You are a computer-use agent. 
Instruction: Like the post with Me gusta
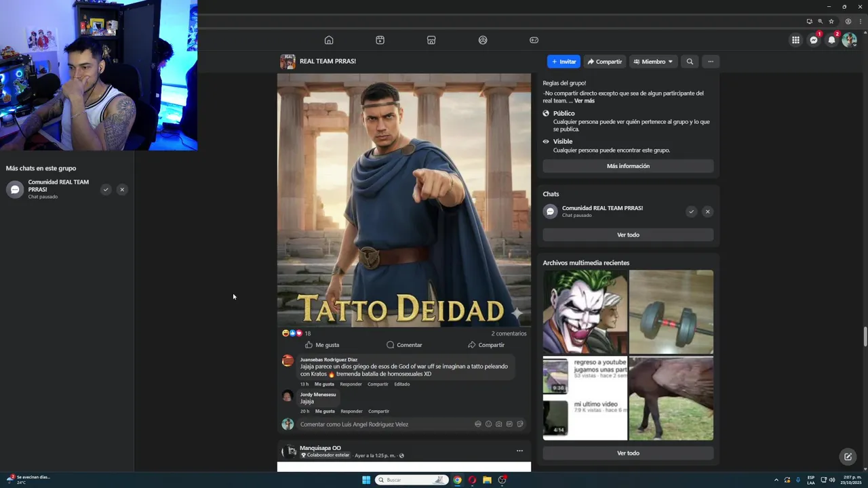coord(321,345)
